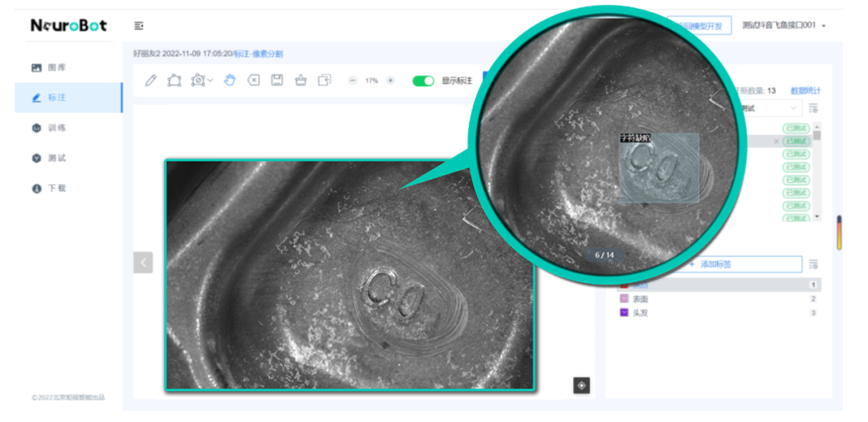Click the NeuroBot logo
Image resolution: width=868 pixels, height=422 pixels.
pyautogui.click(x=68, y=26)
